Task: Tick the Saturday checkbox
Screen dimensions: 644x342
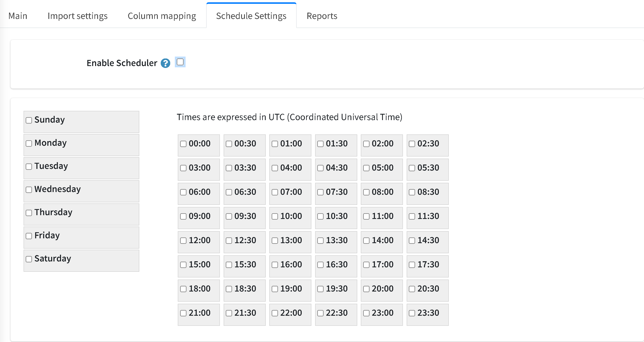Action: (29, 259)
